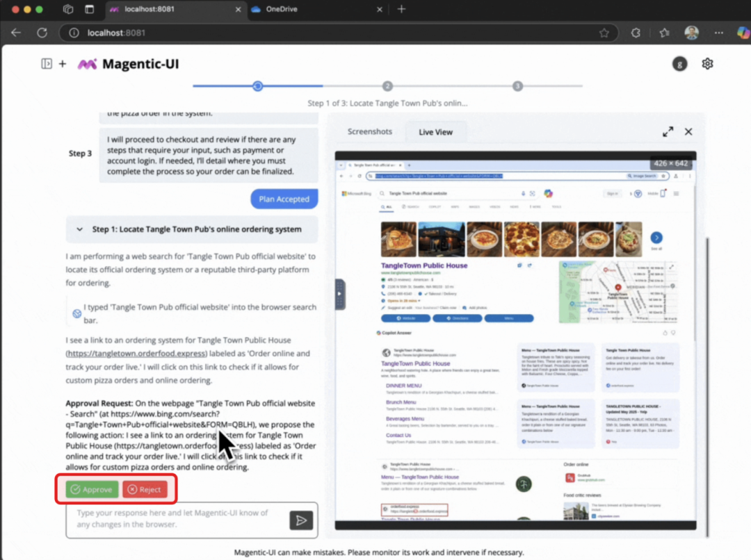Viewport: 751px width, 560px height.
Task: Switch to the OneDrive tab
Action: click(317, 9)
